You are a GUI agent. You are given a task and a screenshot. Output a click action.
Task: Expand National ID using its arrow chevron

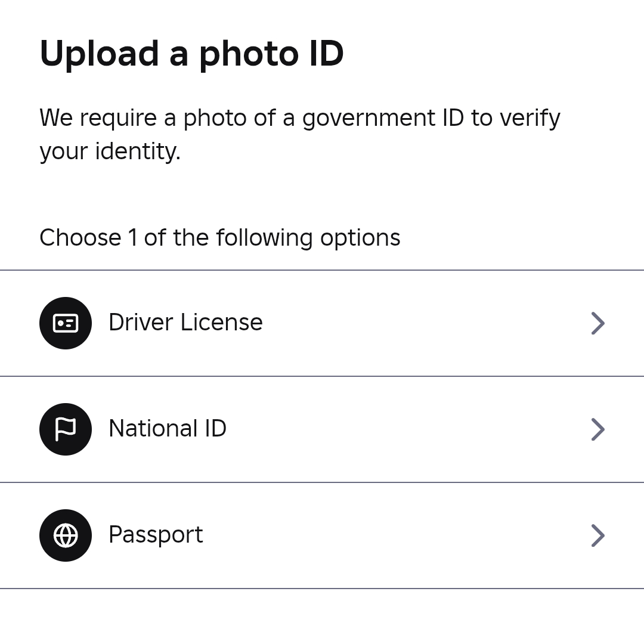[597, 429]
